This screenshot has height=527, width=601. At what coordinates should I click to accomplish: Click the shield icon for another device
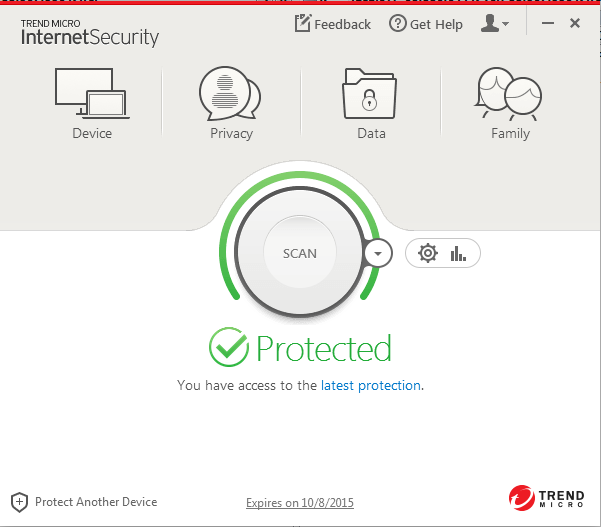19,502
